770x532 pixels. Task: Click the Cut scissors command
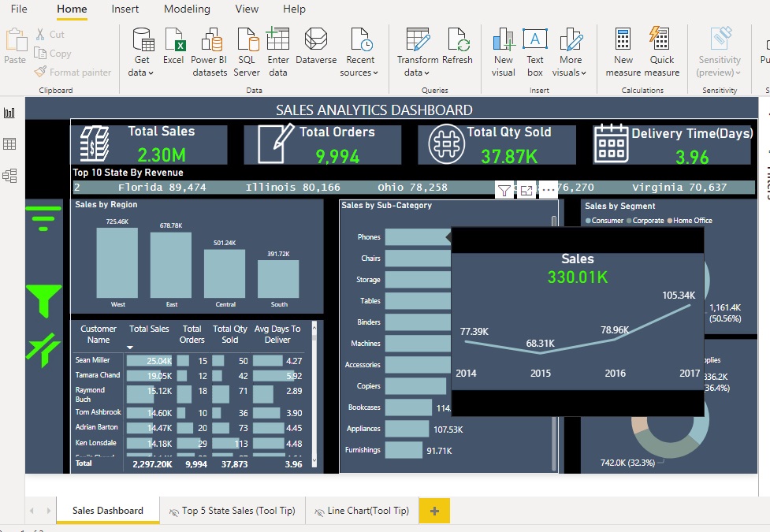click(x=50, y=35)
